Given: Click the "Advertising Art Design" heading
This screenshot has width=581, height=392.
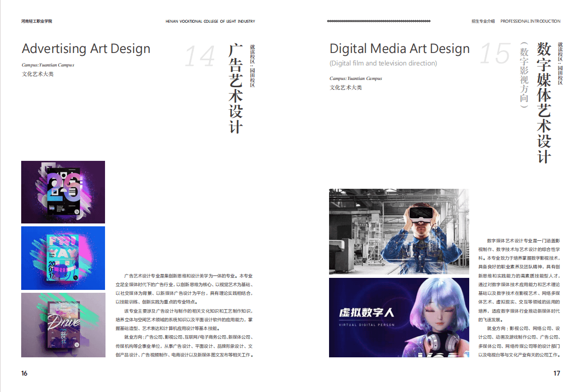Looking at the screenshot, I should pos(86,49).
